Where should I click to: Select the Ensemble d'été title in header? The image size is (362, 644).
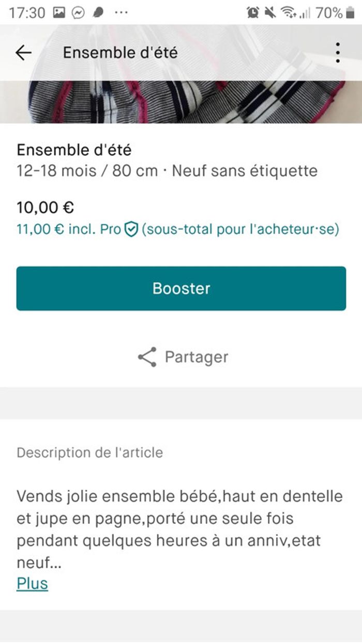(x=120, y=52)
